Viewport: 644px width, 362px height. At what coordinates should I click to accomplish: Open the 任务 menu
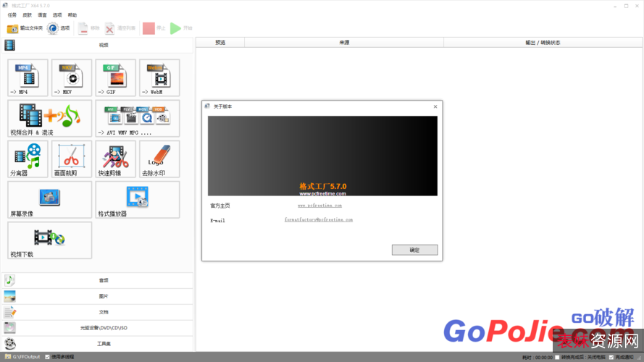pyautogui.click(x=12, y=15)
